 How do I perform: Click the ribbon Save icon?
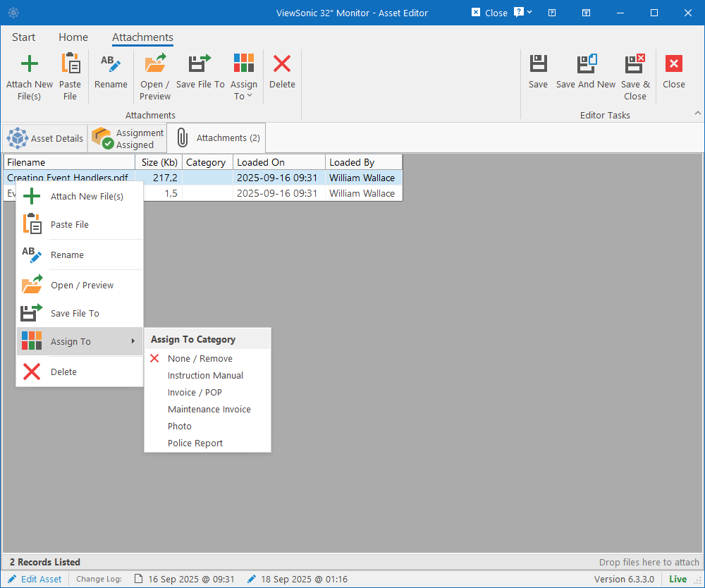[538, 63]
